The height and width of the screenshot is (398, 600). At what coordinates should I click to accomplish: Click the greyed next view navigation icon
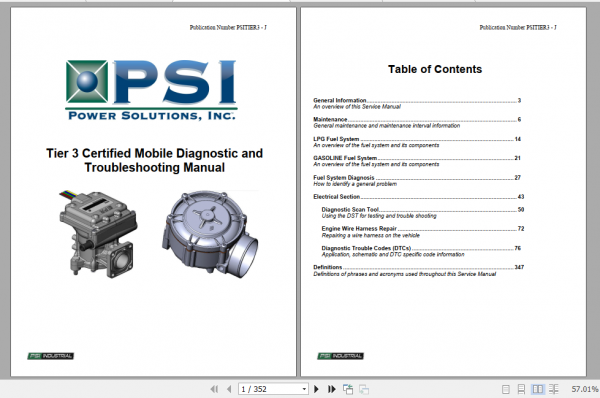(x=364, y=389)
